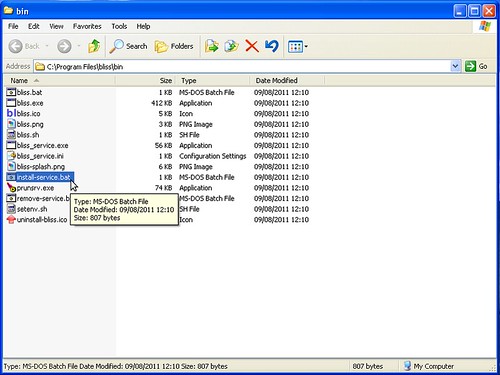
Task: Click the Forward navigation arrow
Action: point(64,46)
